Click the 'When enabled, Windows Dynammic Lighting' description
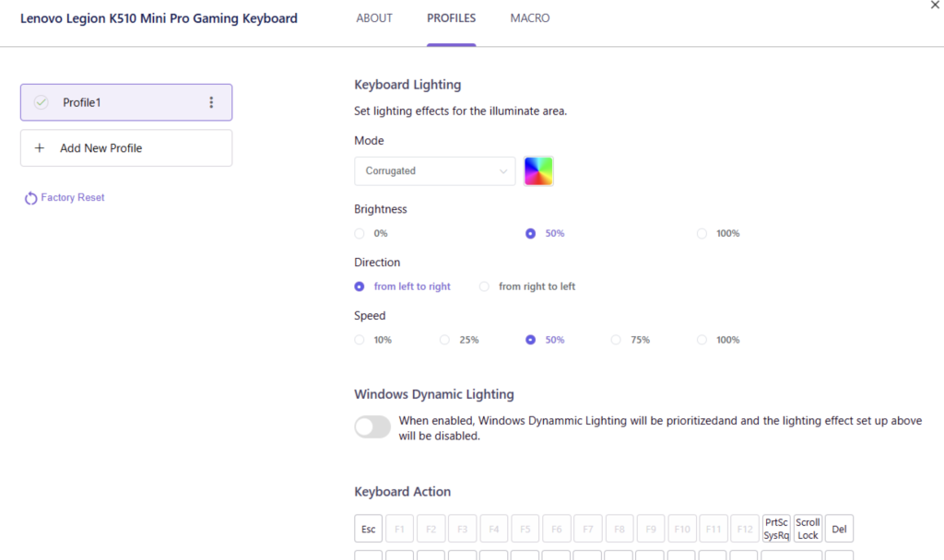944x560 pixels. [660, 428]
